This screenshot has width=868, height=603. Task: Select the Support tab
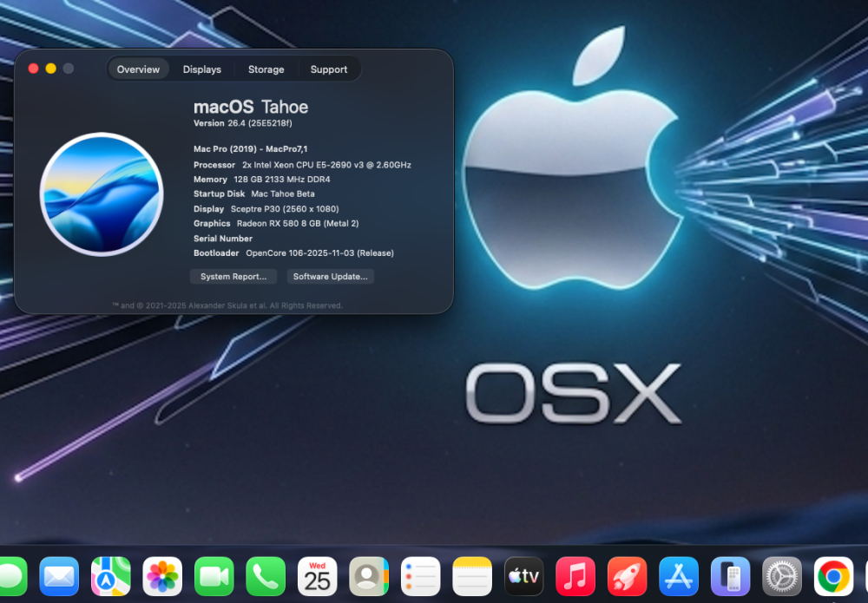coord(329,69)
